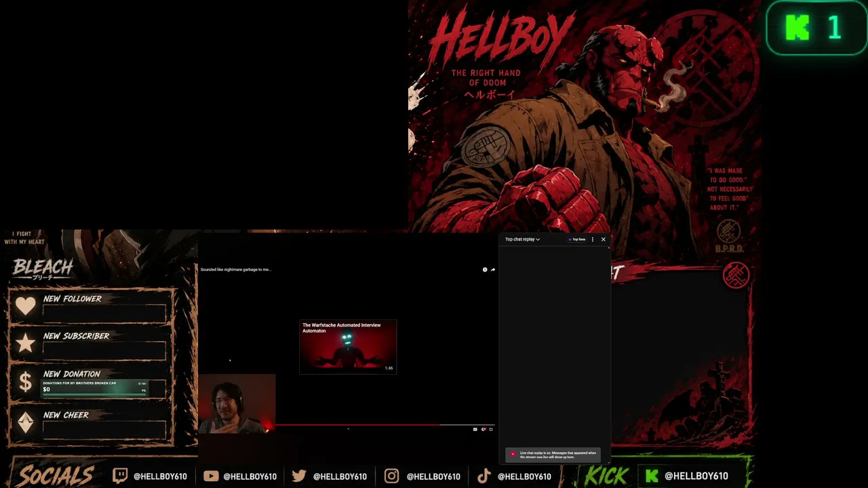The image size is (868, 488).
Task: Click the 'New Subscriber' label
Action: [76, 336]
